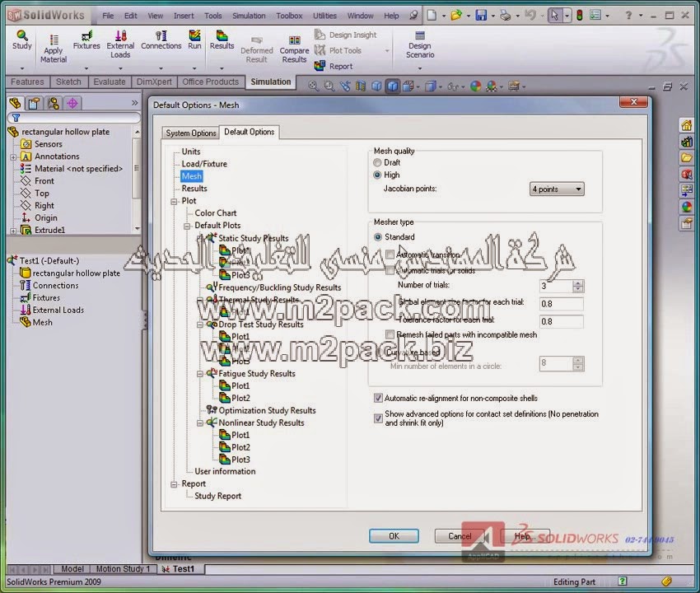Collapse the Nonlinear Study Results node

coord(200,423)
